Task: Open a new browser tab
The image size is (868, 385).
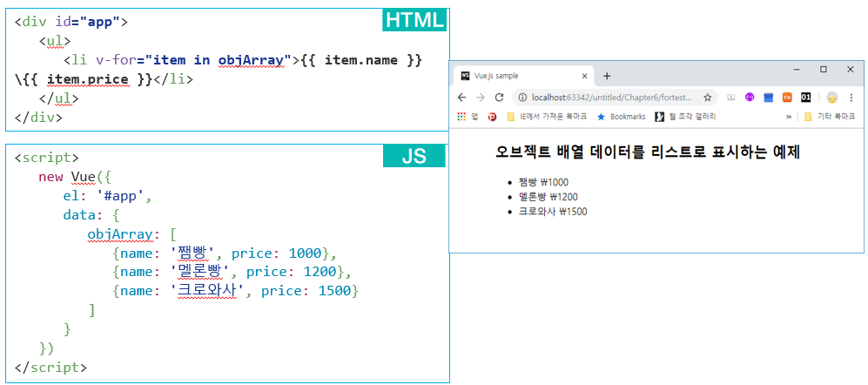Action: point(607,76)
